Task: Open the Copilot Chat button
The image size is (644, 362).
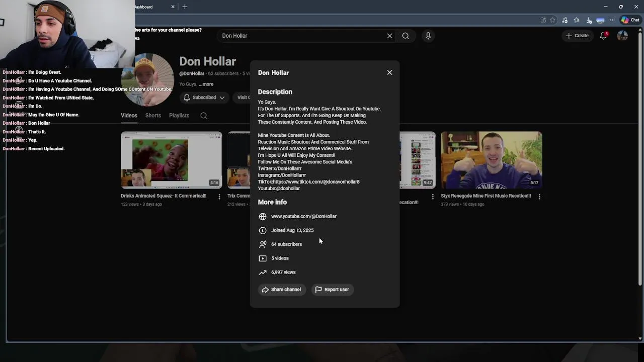Action: (630, 20)
